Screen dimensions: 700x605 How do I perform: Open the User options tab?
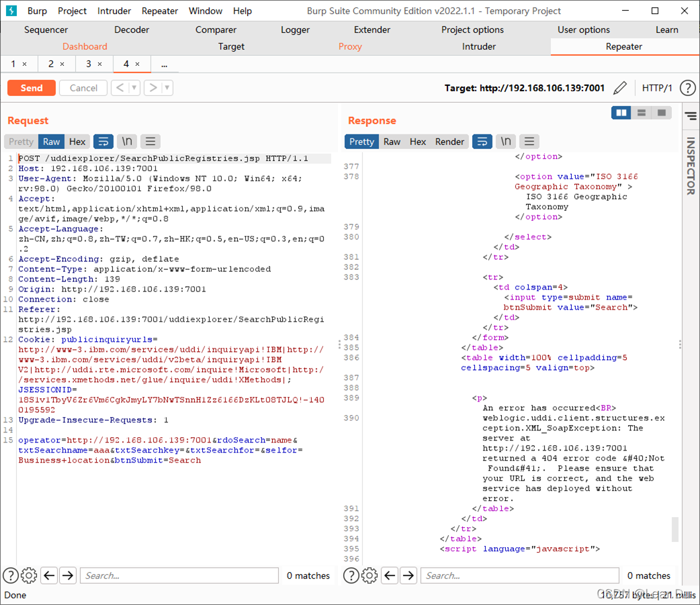[x=584, y=30]
